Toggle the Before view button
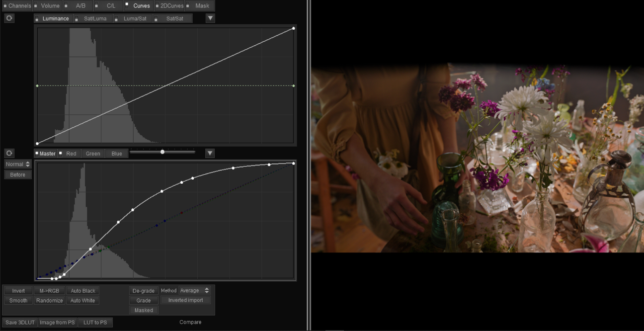The width and height of the screenshot is (644, 331). [x=18, y=175]
